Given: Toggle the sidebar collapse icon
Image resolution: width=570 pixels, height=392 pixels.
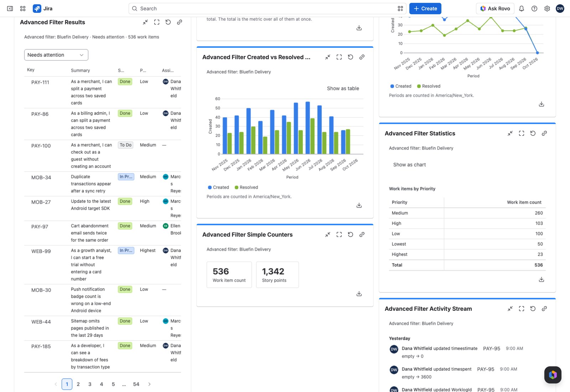Looking at the screenshot, I should click(x=10, y=9).
